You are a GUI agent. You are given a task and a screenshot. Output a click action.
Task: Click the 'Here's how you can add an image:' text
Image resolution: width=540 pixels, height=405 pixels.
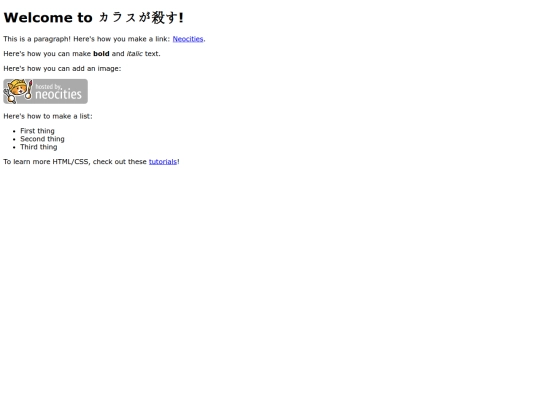[62, 69]
